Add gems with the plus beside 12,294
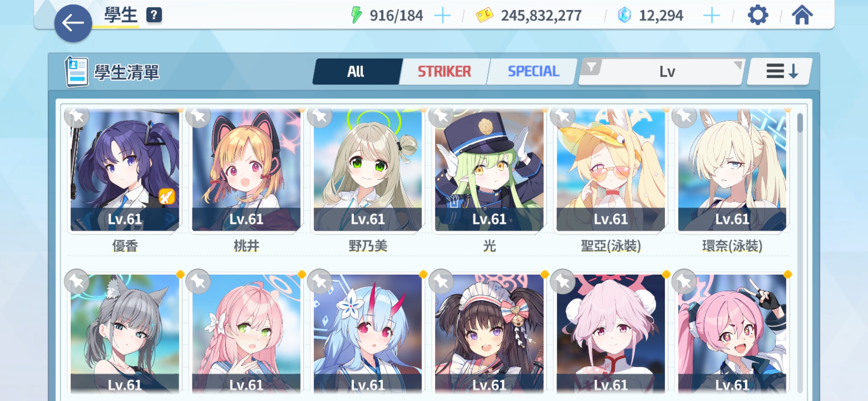 pyautogui.click(x=711, y=16)
